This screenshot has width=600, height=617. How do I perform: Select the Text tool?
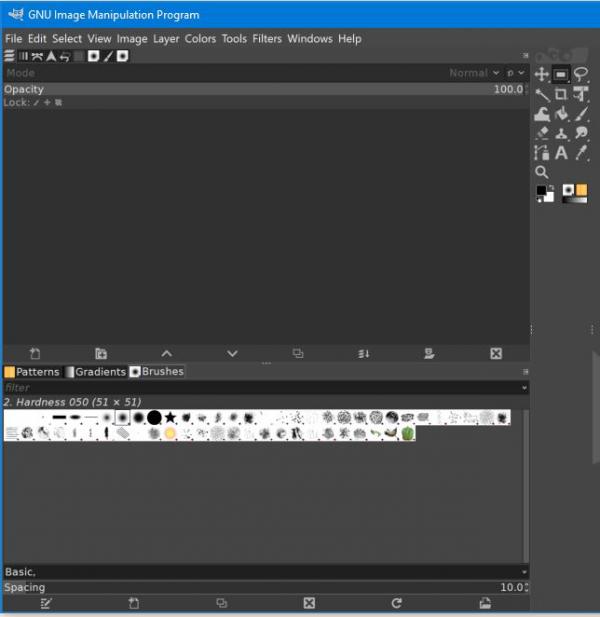tap(561, 153)
